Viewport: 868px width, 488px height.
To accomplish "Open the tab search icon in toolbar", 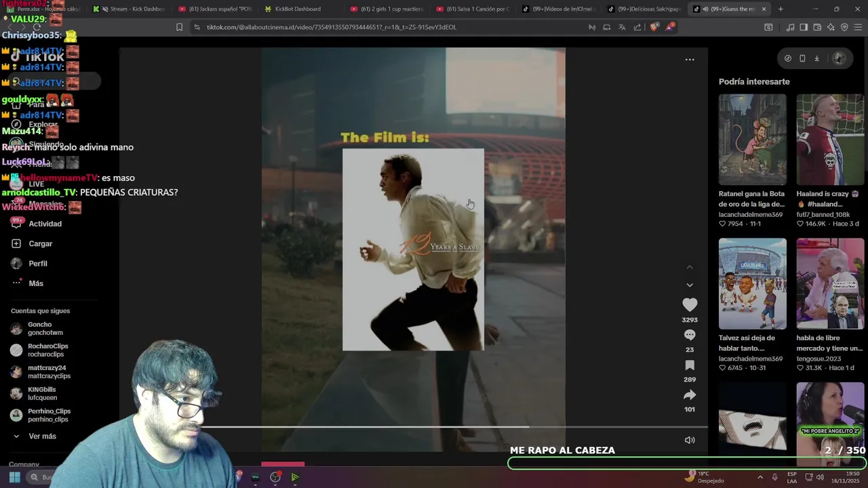I will 768,27.
